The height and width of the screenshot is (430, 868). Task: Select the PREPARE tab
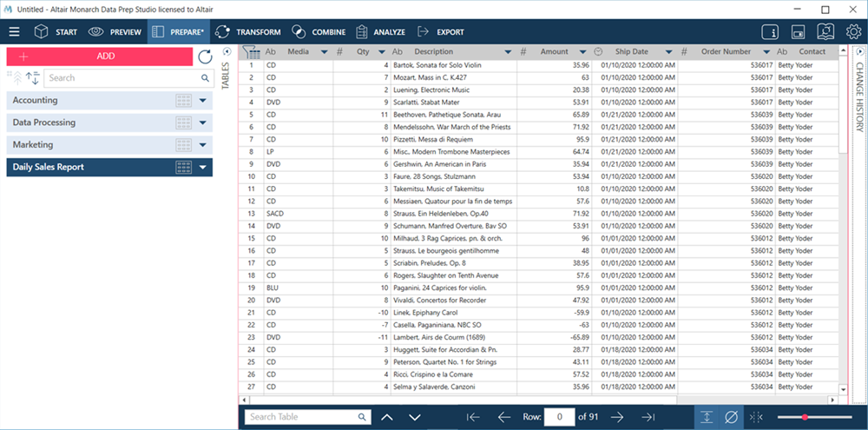pyautogui.click(x=178, y=32)
